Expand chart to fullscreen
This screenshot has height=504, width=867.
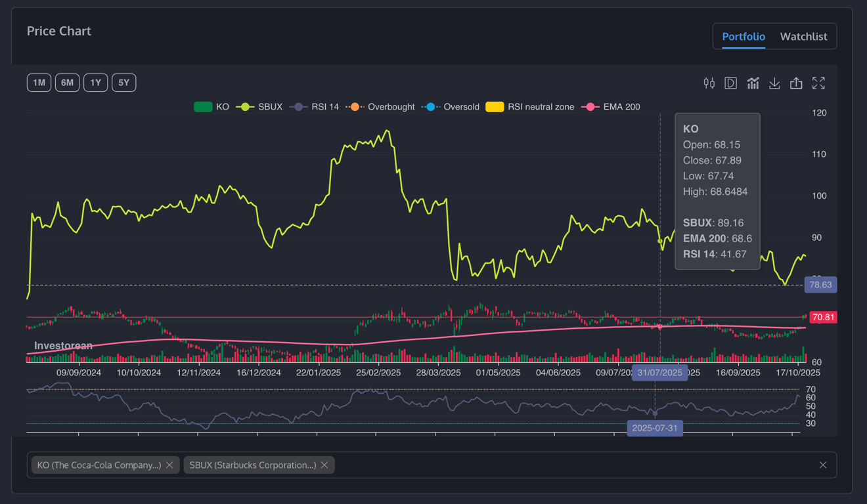(818, 83)
